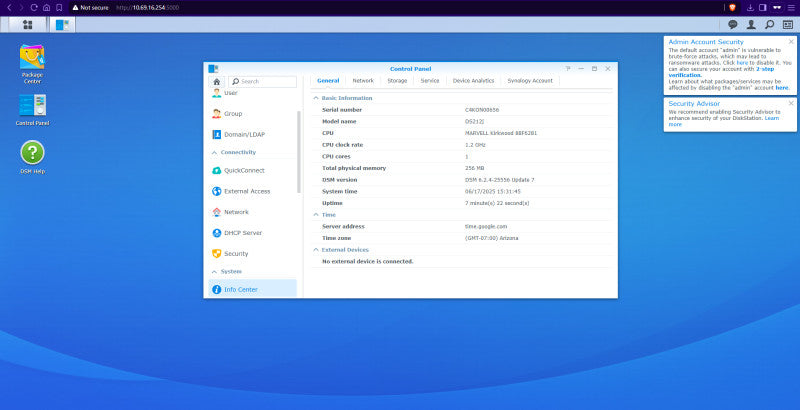
Task: Open DSM notifications chat bubble icon
Action: point(733,24)
